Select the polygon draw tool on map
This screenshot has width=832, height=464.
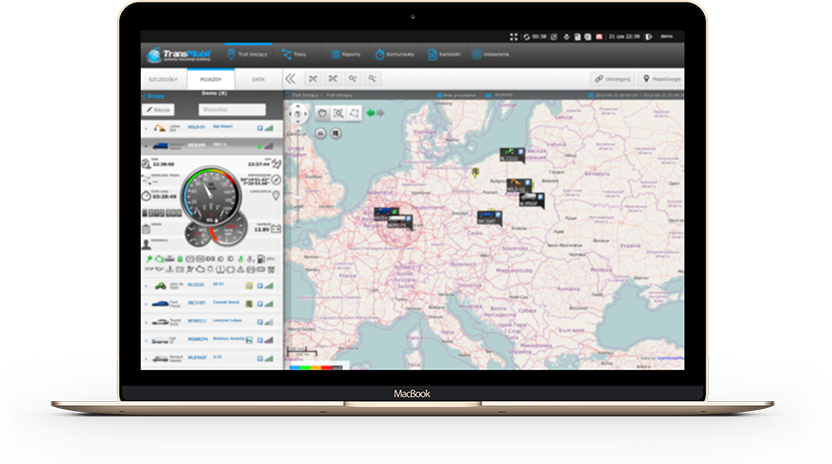click(354, 113)
